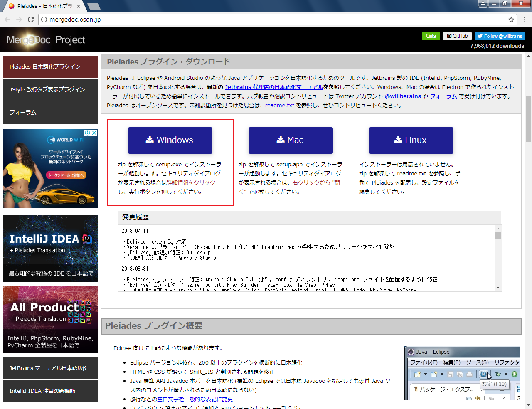
Task: Click the 変更履歴 heading
Action: pyautogui.click(x=135, y=217)
